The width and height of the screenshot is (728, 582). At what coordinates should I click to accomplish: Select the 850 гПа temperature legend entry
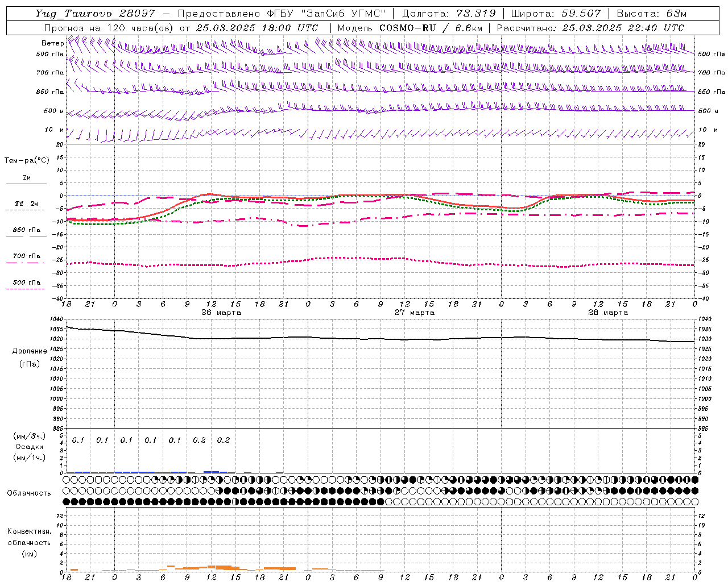coord(27,230)
